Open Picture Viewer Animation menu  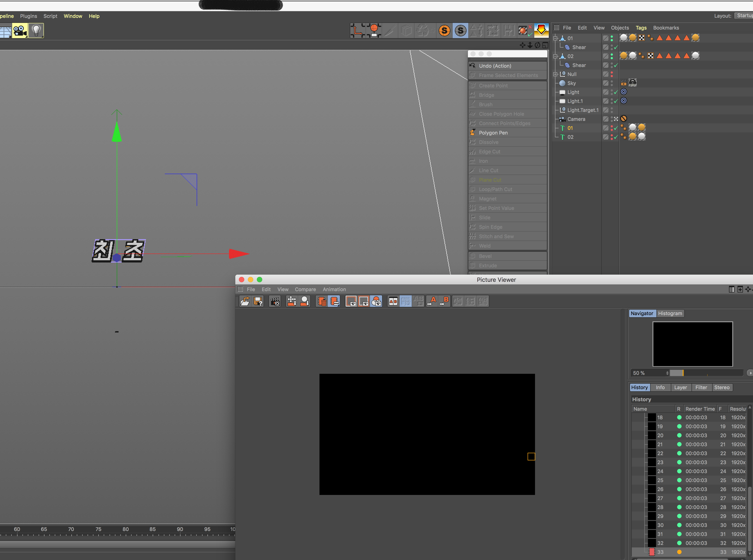coord(334,289)
